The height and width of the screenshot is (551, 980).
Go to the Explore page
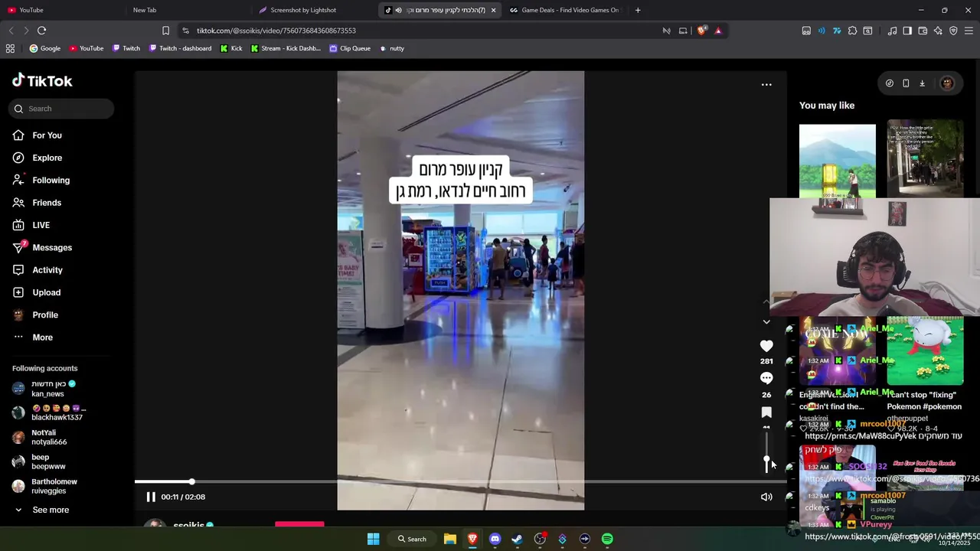click(x=47, y=158)
